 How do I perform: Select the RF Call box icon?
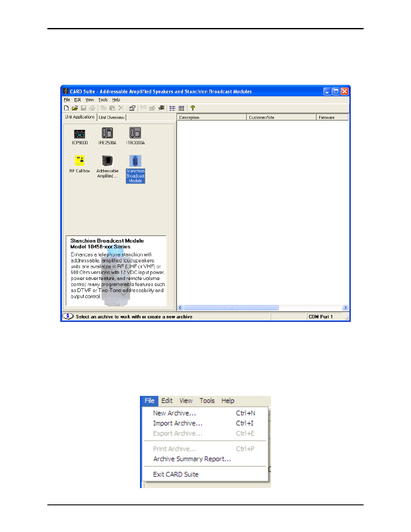80,161
